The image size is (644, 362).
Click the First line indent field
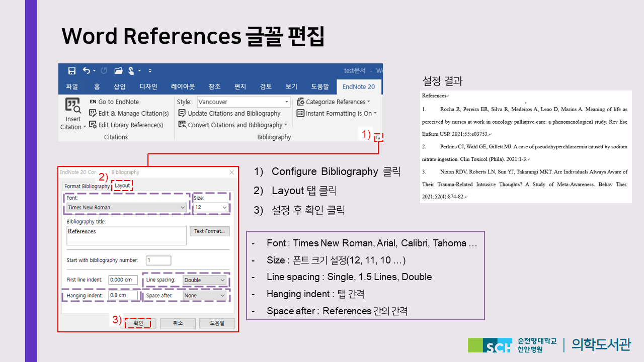tap(123, 280)
